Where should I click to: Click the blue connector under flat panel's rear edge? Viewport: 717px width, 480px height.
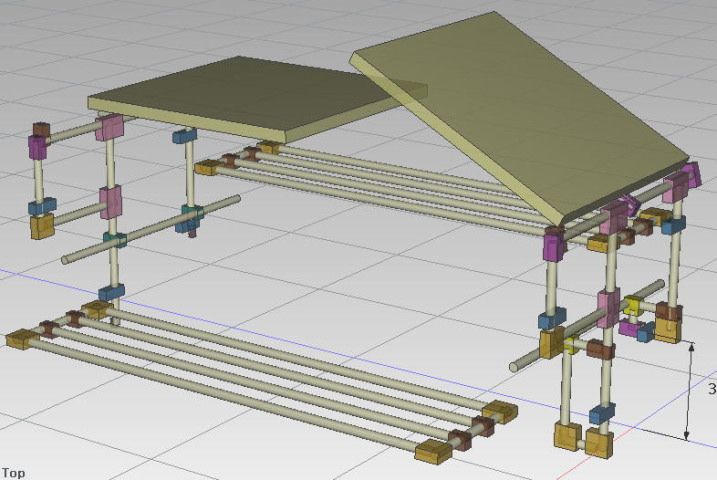click(x=182, y=136)
